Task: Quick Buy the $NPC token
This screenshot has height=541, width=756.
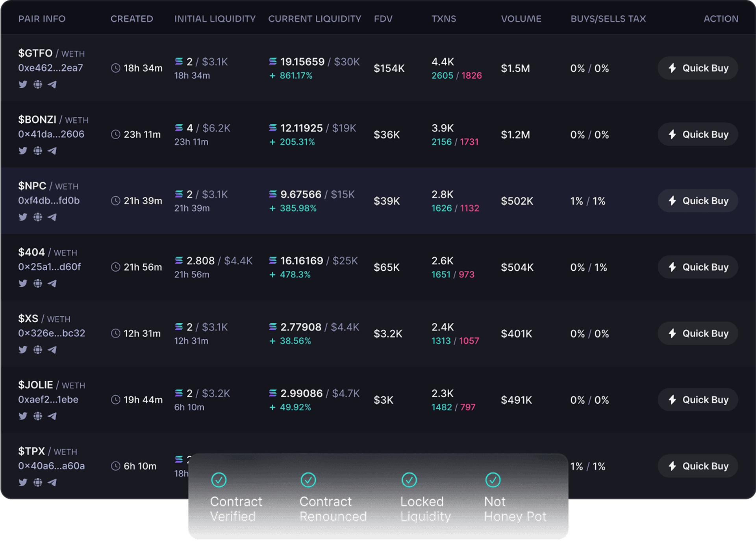Action: click(x=698, y=201)
